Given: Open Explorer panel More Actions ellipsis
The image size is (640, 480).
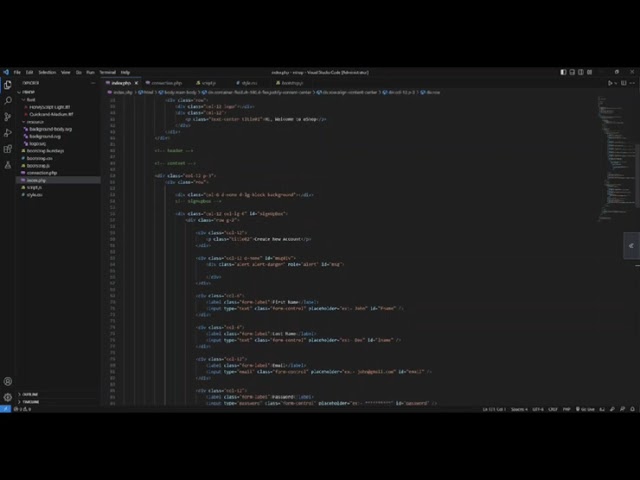Looking at the screenshot, I should point(93,83).
